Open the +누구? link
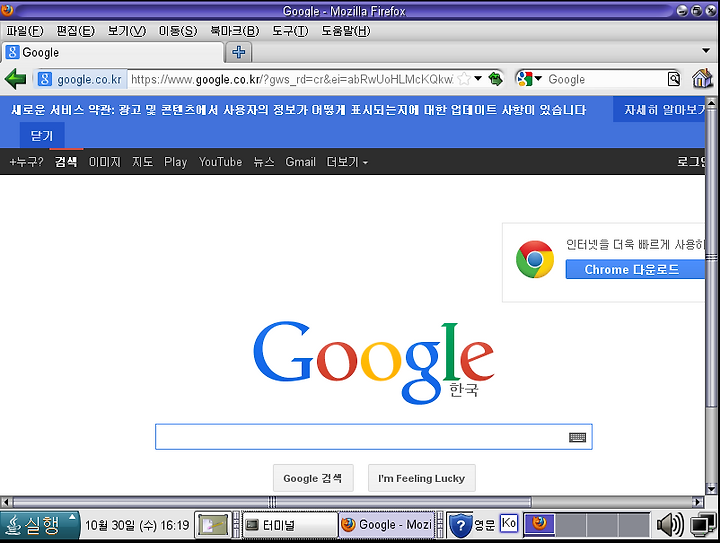The image size is (720, 543). click(x=26, y=162)
